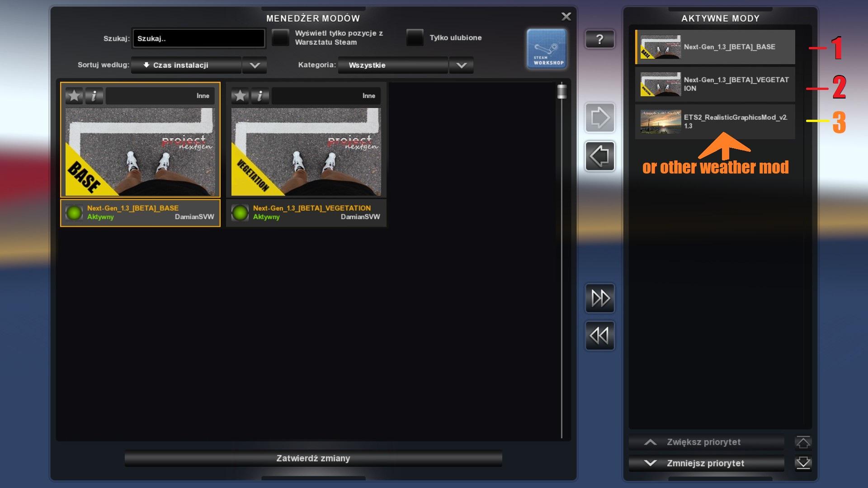Screen dimensions: 868x488
Task: Click the Zatwierdź zmiany button
Action: point(313,458)
